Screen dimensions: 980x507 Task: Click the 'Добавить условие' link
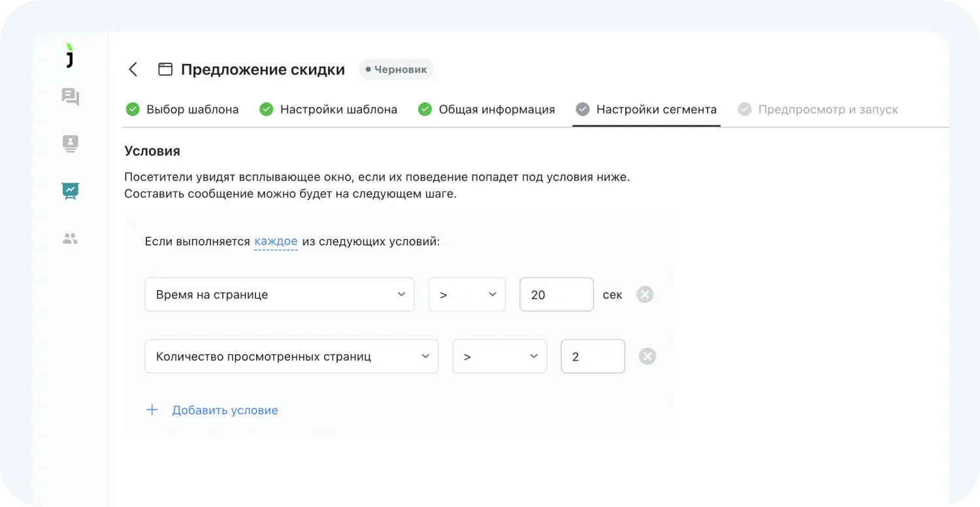tap(225, 410)
